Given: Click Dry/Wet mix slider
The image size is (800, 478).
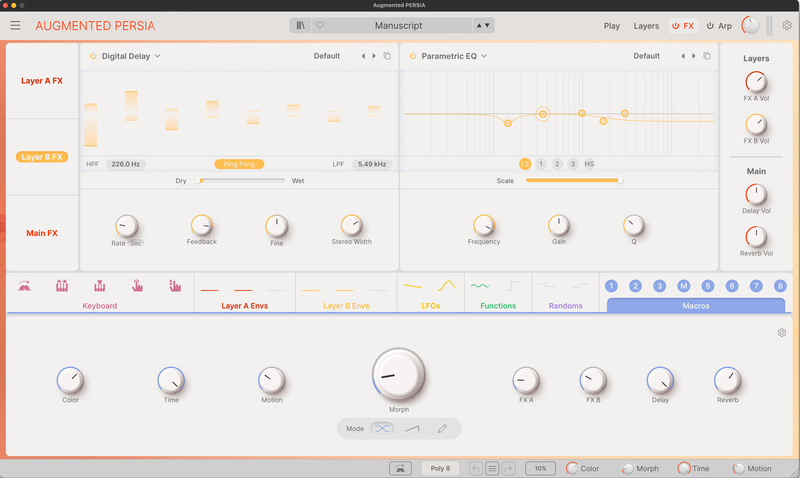Looking at the screenshot, I should pyautogui.click(x=240, y=181).
